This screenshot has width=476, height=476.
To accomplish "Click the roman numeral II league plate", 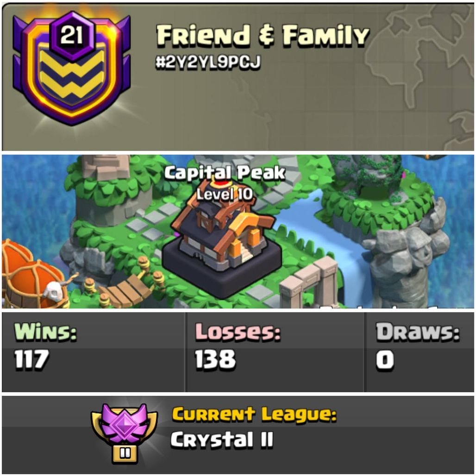I will tap(125, 453).
